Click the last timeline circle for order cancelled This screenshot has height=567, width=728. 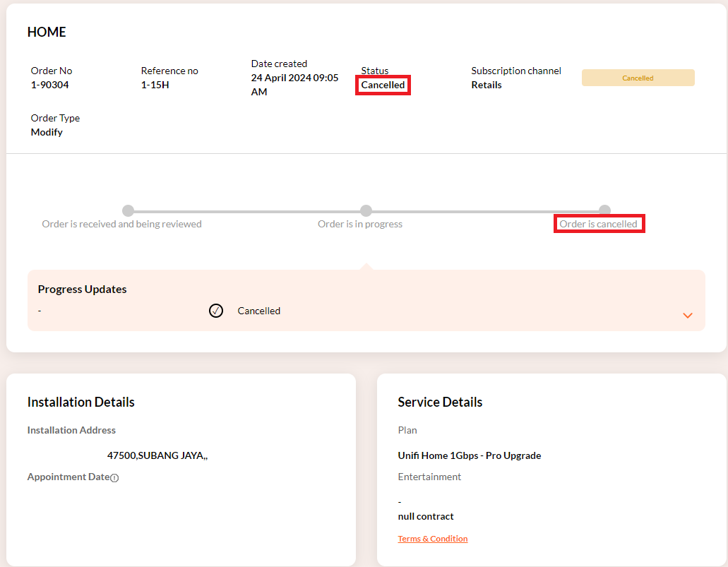pos(604,210)
